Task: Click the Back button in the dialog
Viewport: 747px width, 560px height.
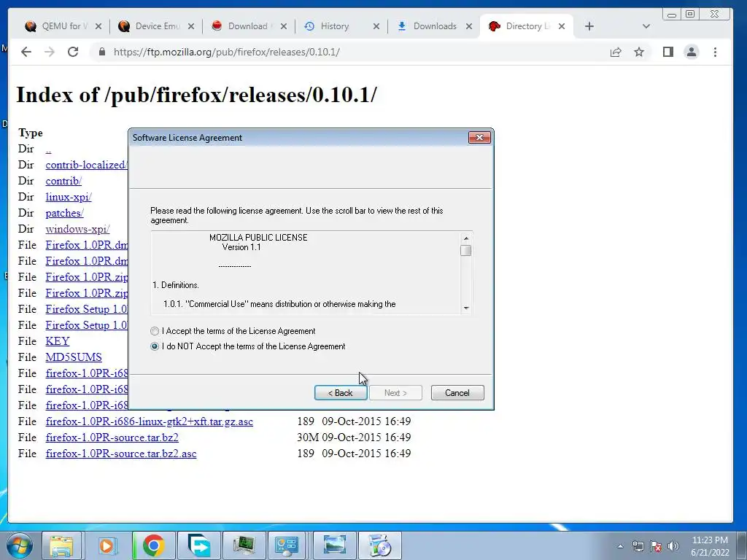Action: pos(341,393)
